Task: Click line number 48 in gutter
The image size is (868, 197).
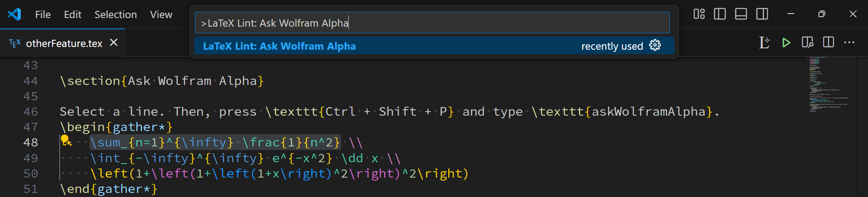Action: (30, 142)
